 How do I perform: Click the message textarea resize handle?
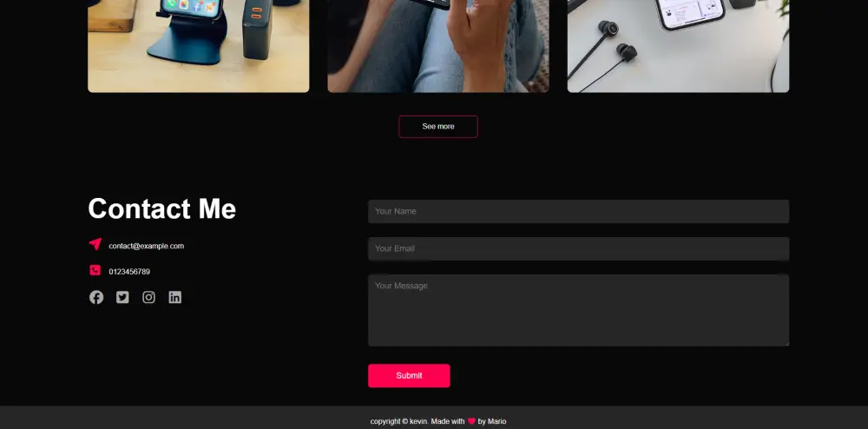pyautogui.click(x=786, y=343)
